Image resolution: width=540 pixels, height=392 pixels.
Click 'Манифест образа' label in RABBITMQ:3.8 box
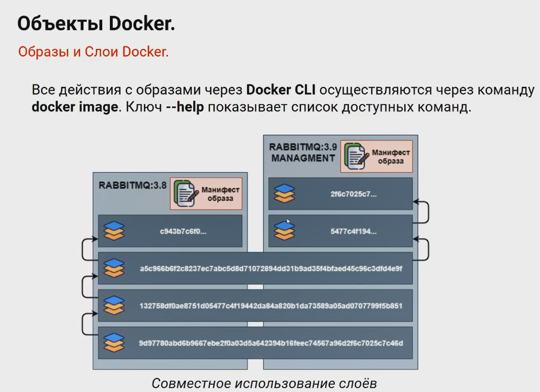[220, 194]
